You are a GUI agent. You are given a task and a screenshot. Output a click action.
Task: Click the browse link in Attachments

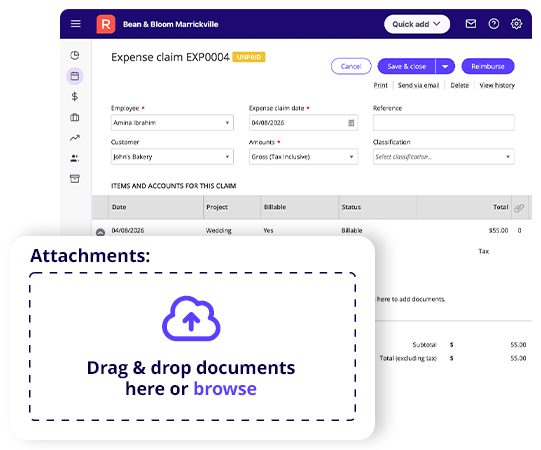[x=225, y=389]
